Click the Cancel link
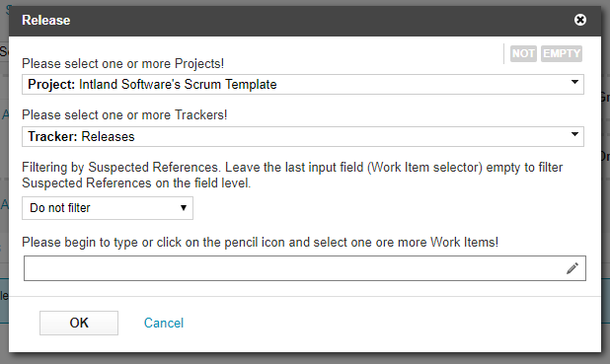Screen dimensions: 610x364 pyautogui.click(x=164, y=323)
